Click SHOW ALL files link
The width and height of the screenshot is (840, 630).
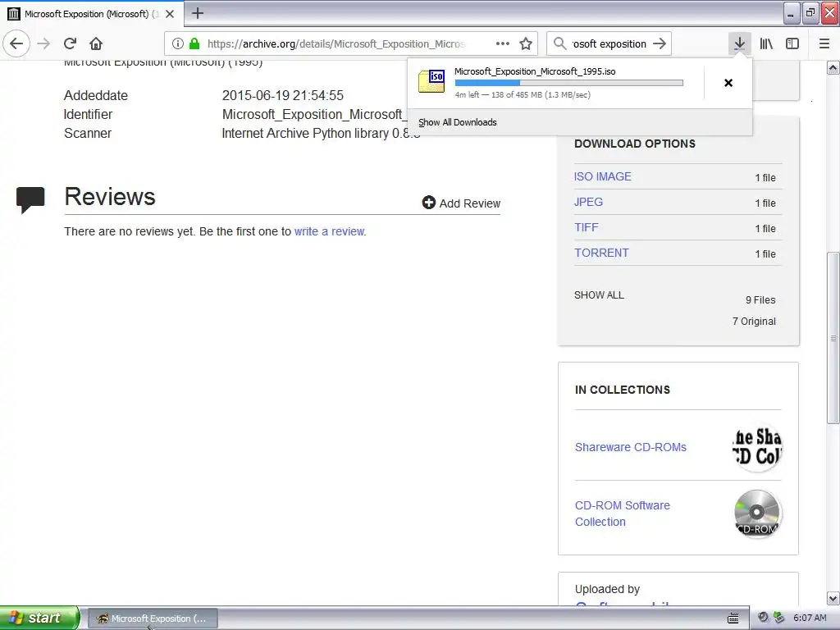tap(599, 295)
